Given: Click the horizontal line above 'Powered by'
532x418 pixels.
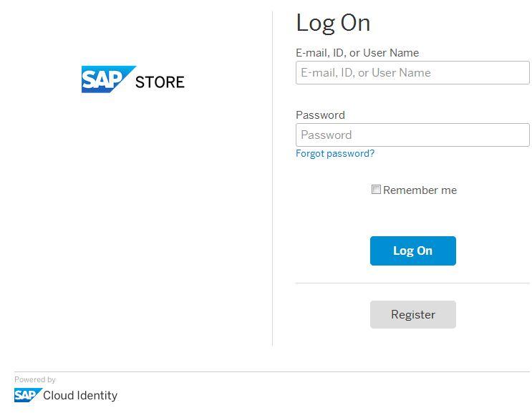Looking at the screenshot, I should (272, 371).
